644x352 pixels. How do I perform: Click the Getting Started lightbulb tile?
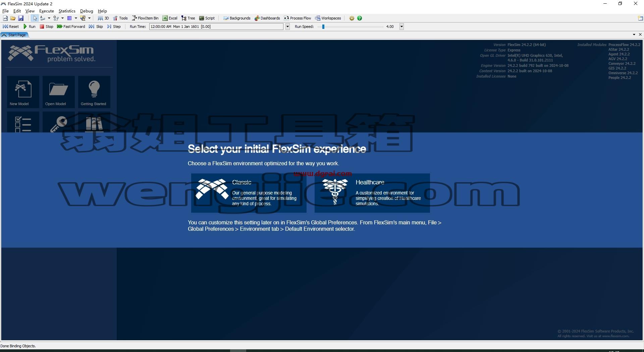(x=94, y=92)
